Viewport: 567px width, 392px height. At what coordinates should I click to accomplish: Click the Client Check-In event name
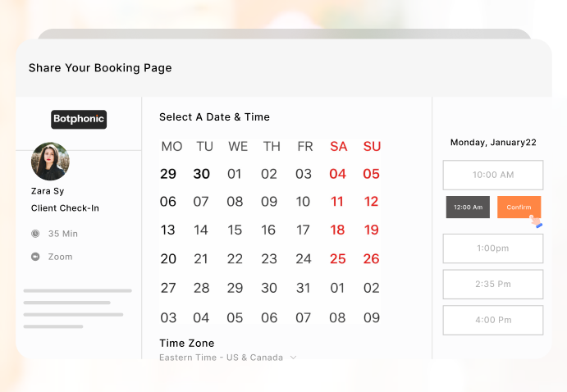(65, 208)
